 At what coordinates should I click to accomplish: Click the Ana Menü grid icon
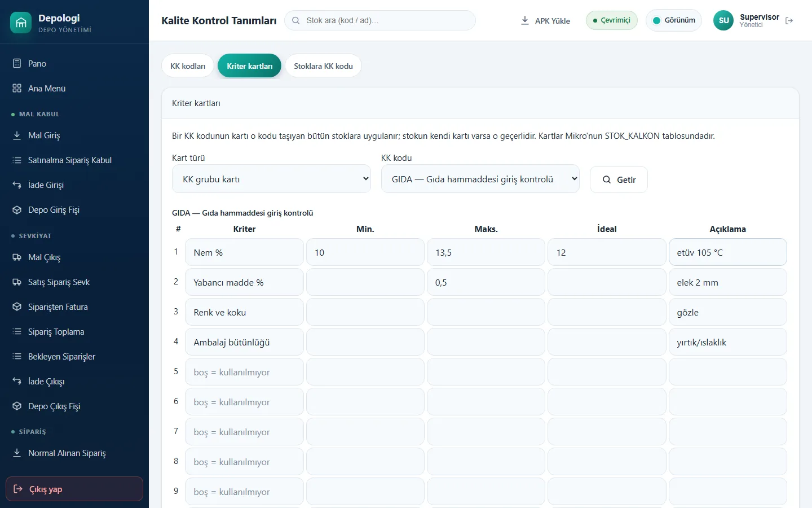click(x=17, y=89)
